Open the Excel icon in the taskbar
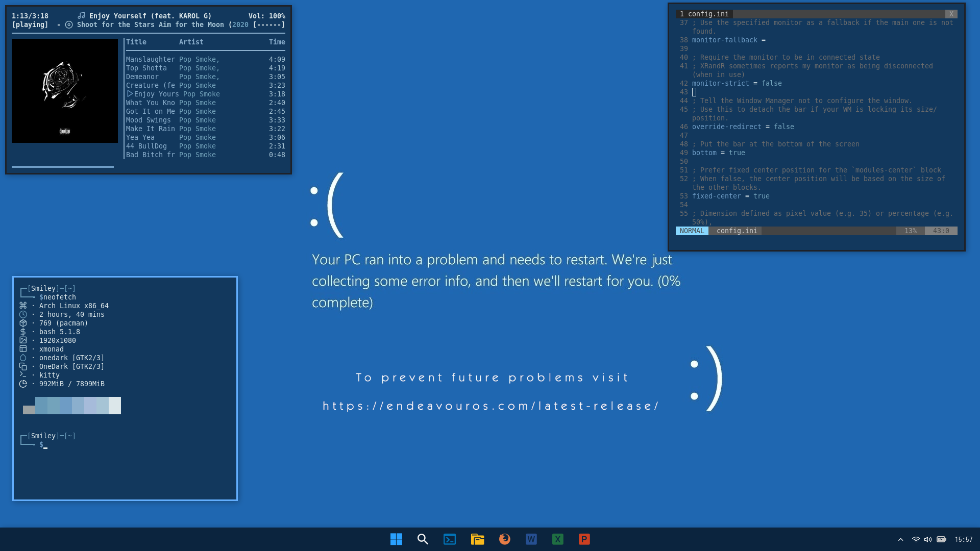 pos(557,539)
